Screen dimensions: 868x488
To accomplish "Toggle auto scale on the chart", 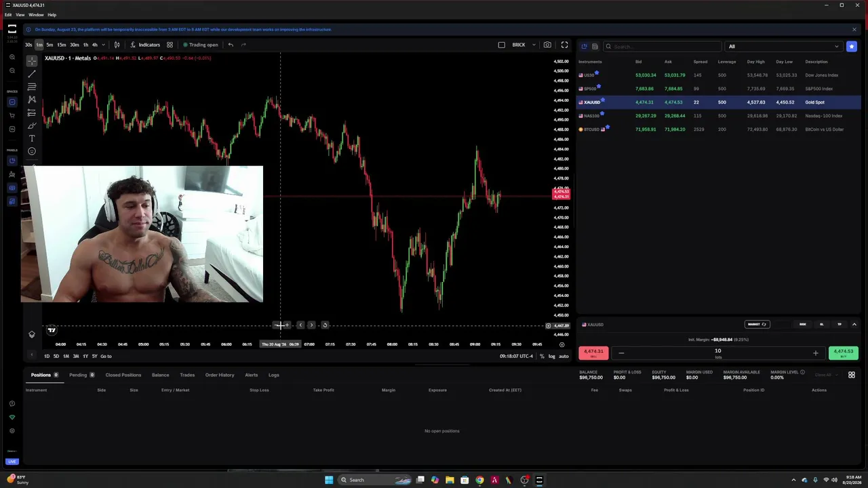I will tap(564, 357).
